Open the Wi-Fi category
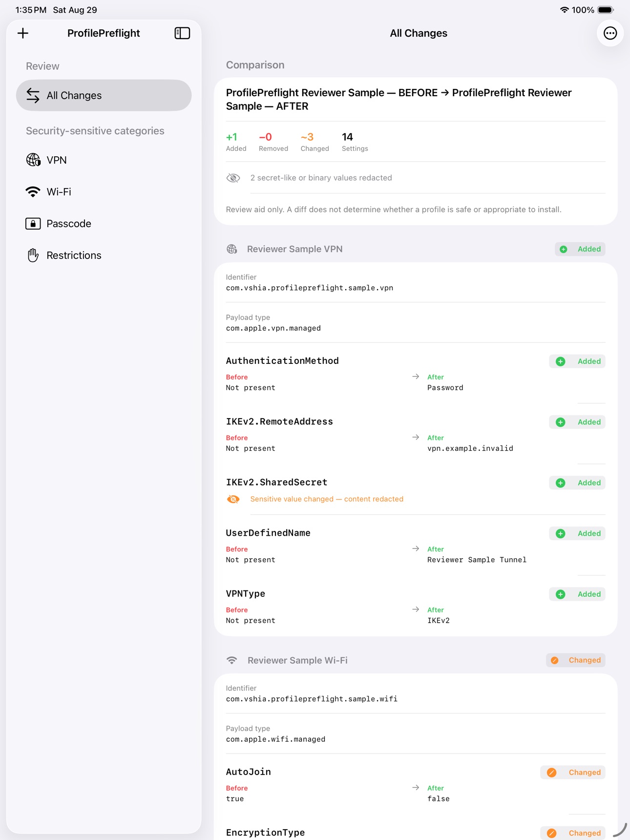 (x=104, y=192)
